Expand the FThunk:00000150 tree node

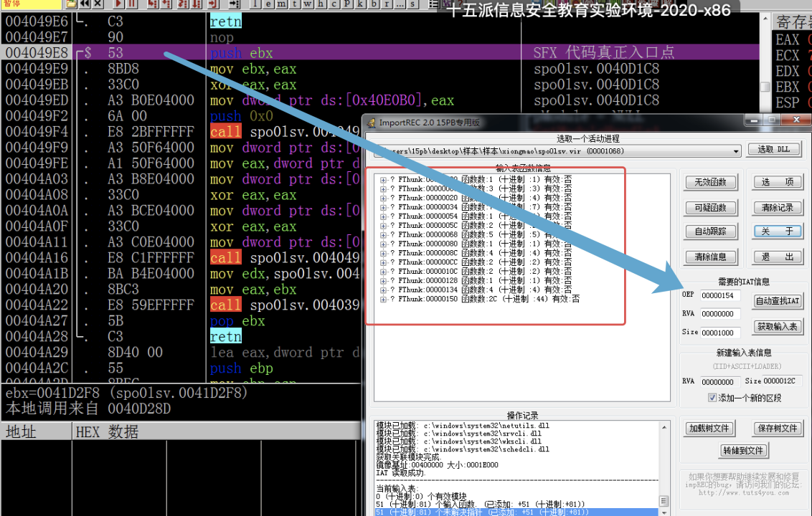[x=384, y=299]
